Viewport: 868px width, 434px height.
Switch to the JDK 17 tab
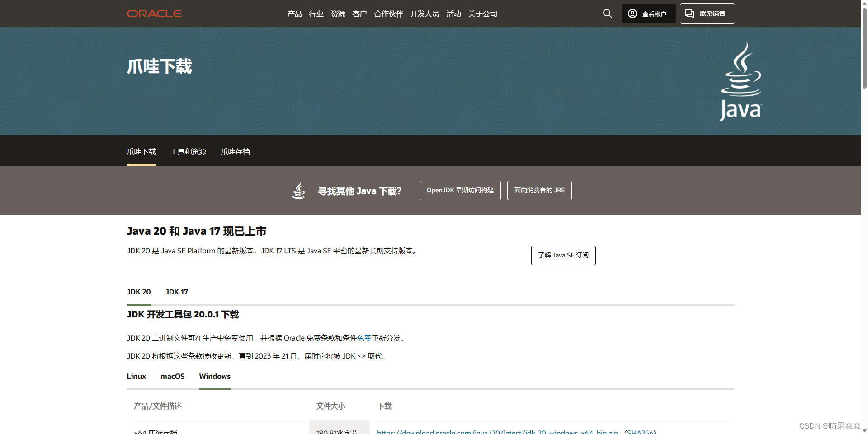[x=177, y=292]
